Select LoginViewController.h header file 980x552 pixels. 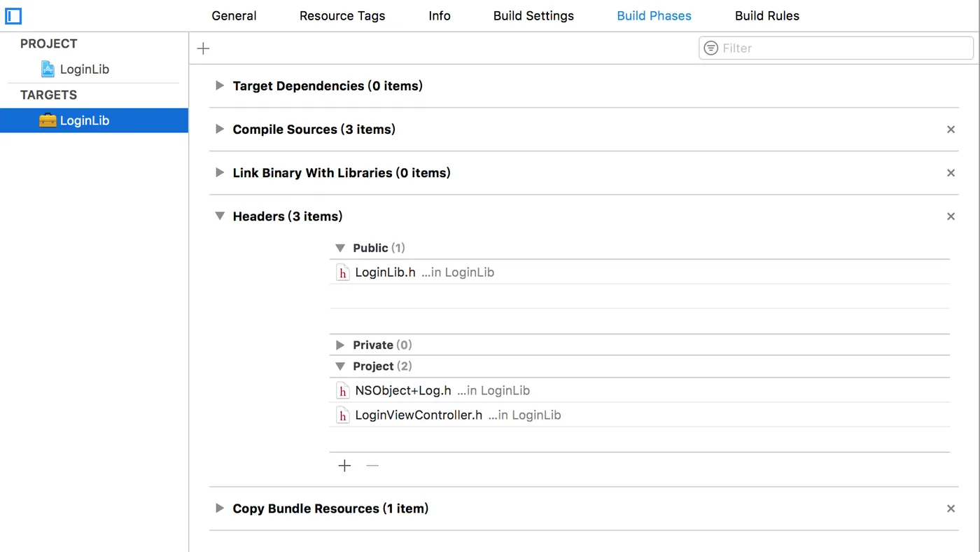point(419,415)
